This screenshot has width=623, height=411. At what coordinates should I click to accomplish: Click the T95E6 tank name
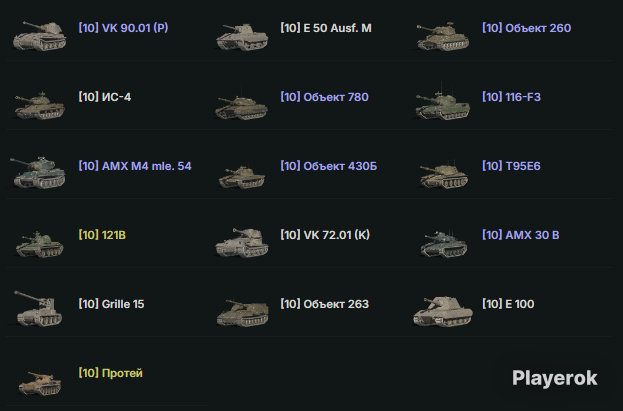(511, 166)
